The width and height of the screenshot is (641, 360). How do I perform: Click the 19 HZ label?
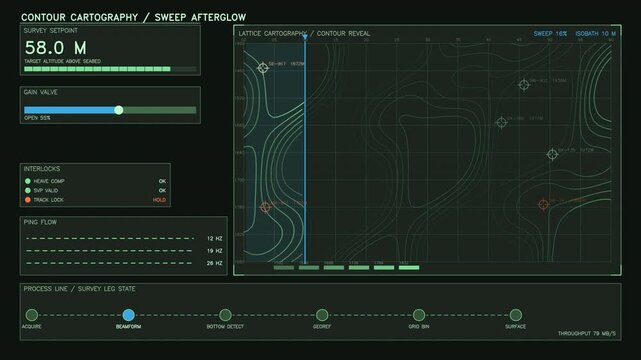(x=214, y=250)
